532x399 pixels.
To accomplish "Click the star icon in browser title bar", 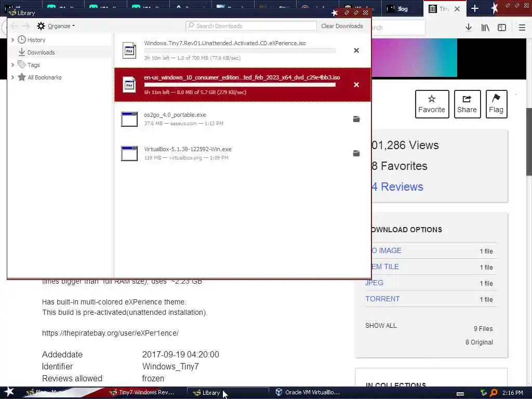I will [495, 8].
